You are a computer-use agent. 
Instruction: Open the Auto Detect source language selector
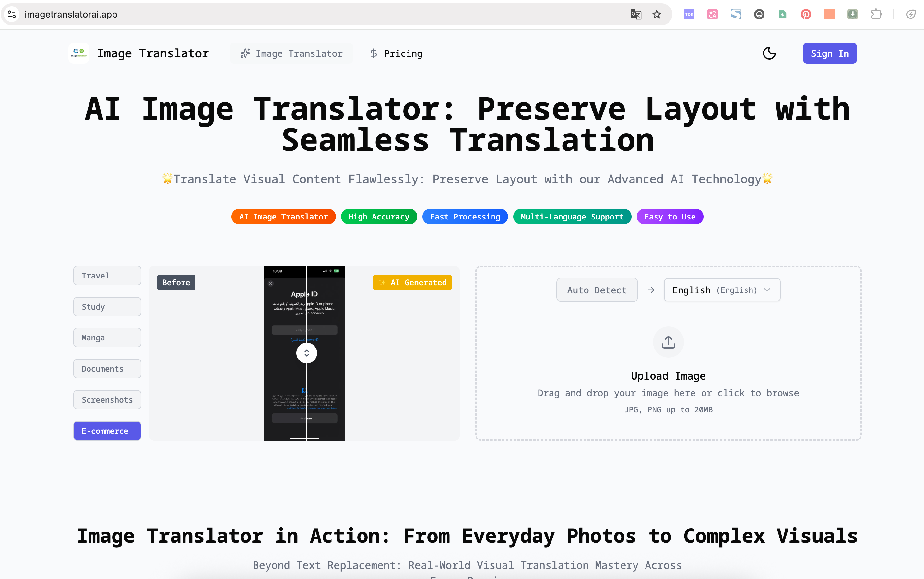597,290
